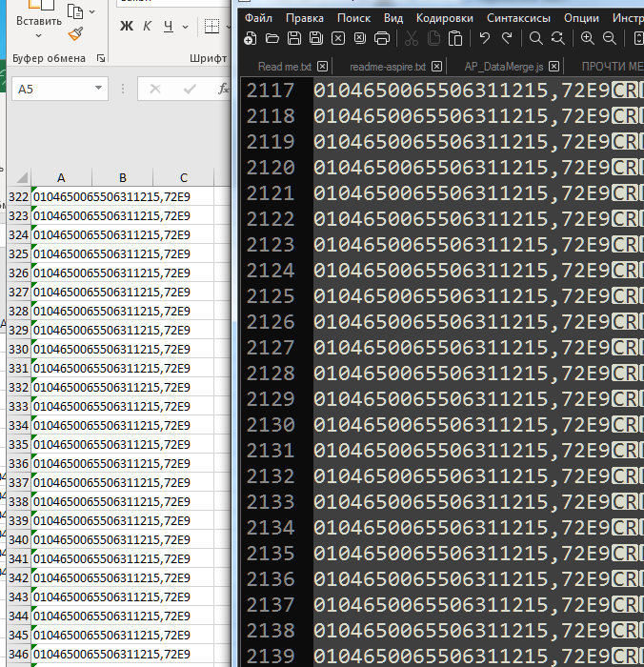The image size is (644, 667).
Task: Select row header 335 in Excel
Action: [x=19, y=444]
